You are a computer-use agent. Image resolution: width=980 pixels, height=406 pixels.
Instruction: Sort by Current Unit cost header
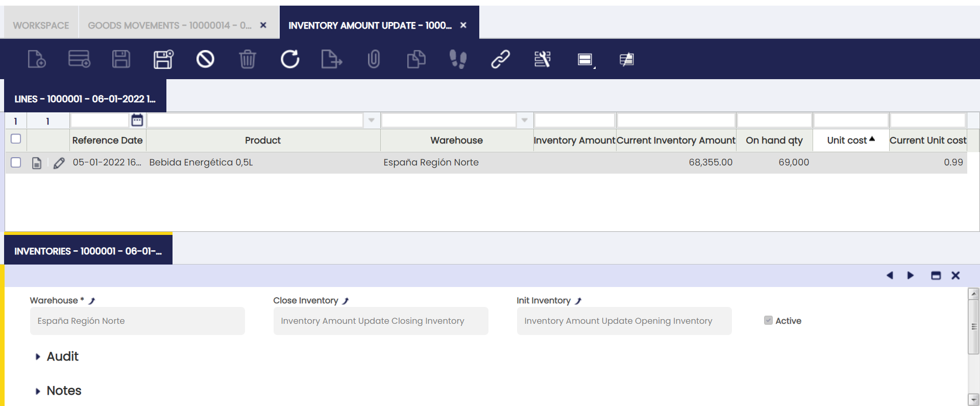(x=928, y=140)
